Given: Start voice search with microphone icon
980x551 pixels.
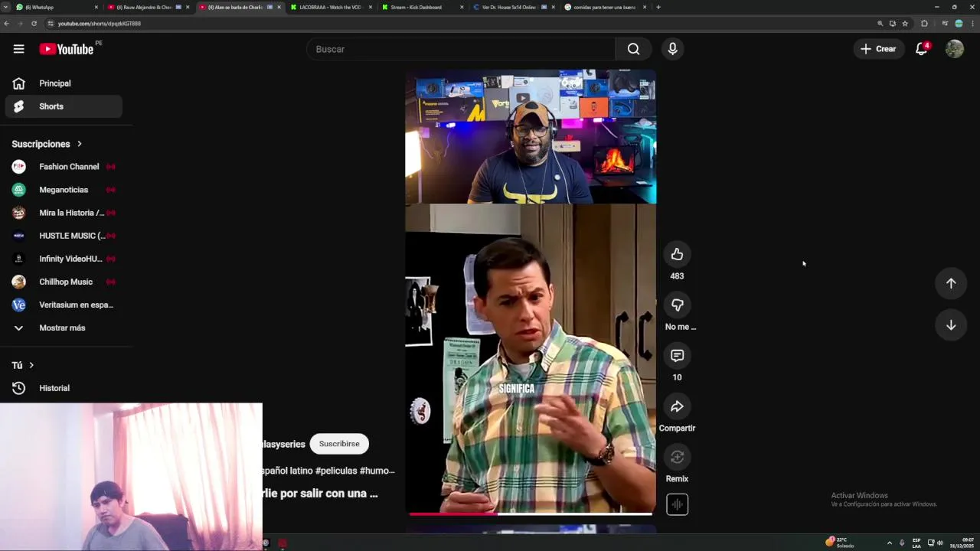Looking at the screenshot, I should 672,49.
